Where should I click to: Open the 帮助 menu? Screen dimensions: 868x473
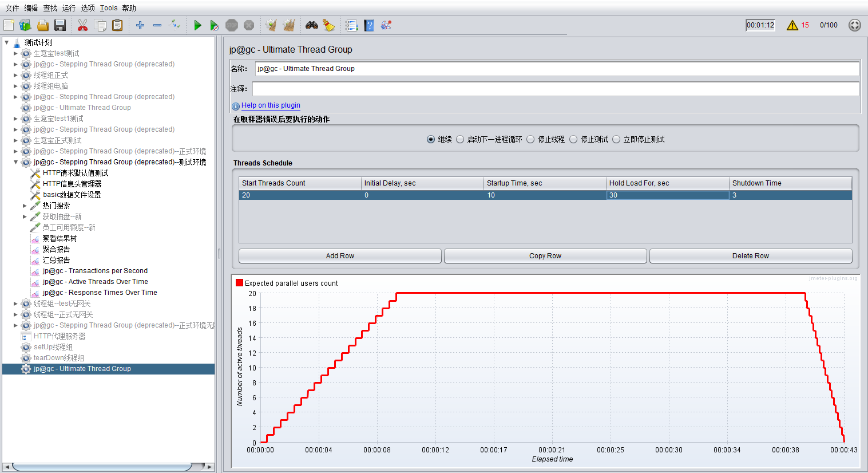(x=129, y=8)
